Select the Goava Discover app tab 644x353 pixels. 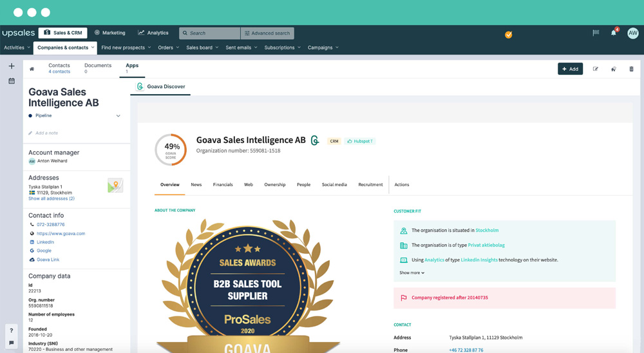click(160, 87)
